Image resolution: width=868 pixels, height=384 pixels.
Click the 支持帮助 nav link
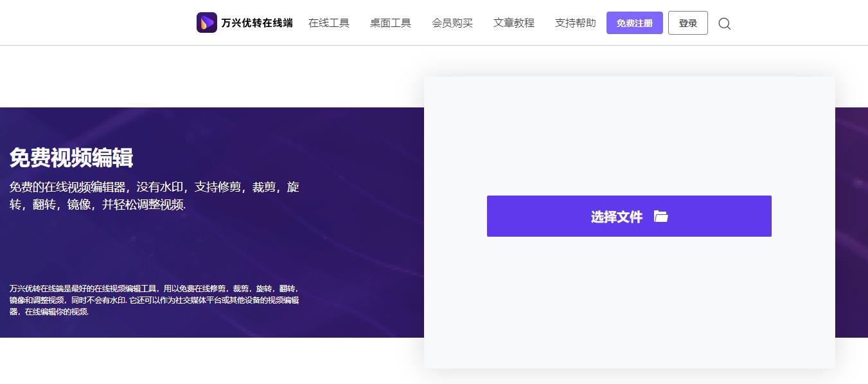click(x=574, y=23)
